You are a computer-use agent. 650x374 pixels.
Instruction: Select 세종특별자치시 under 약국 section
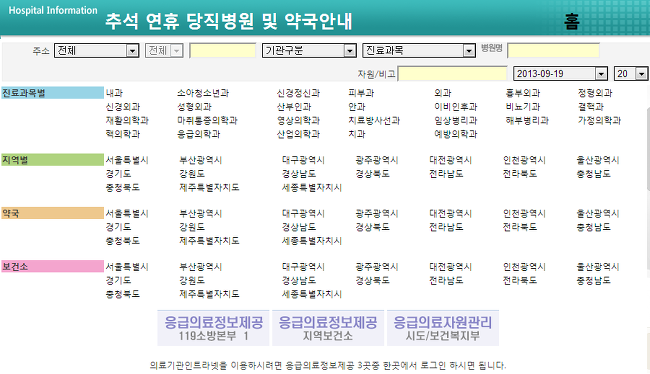(312, 241)
